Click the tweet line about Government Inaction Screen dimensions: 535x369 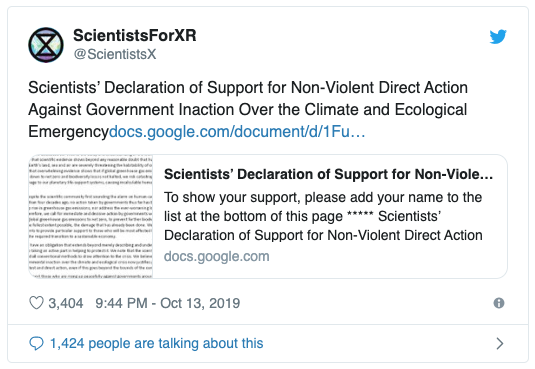(247, 110)
